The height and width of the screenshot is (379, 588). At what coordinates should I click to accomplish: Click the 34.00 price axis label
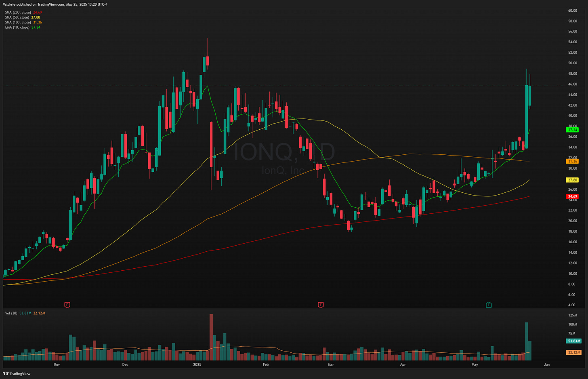[x=573, y=147]
